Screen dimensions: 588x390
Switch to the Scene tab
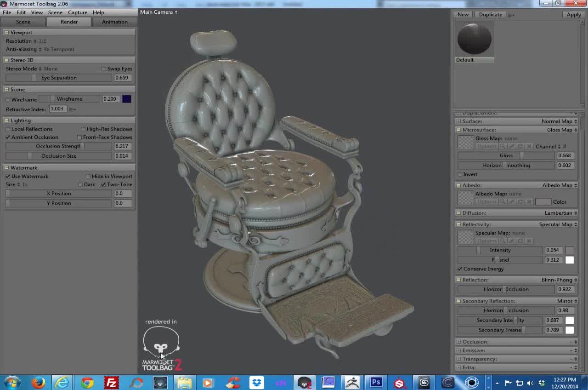pyautogui.click(x=23, y=22)
